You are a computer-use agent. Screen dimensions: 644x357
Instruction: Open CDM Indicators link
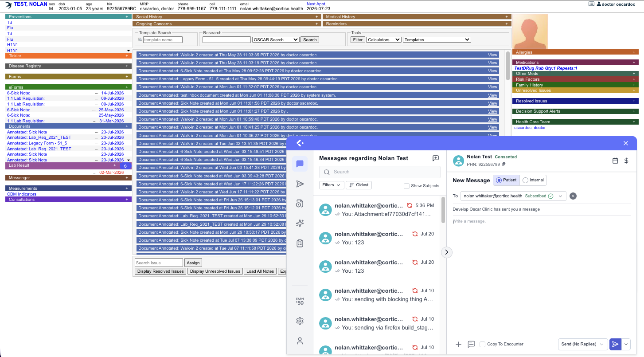coord(22,194)
